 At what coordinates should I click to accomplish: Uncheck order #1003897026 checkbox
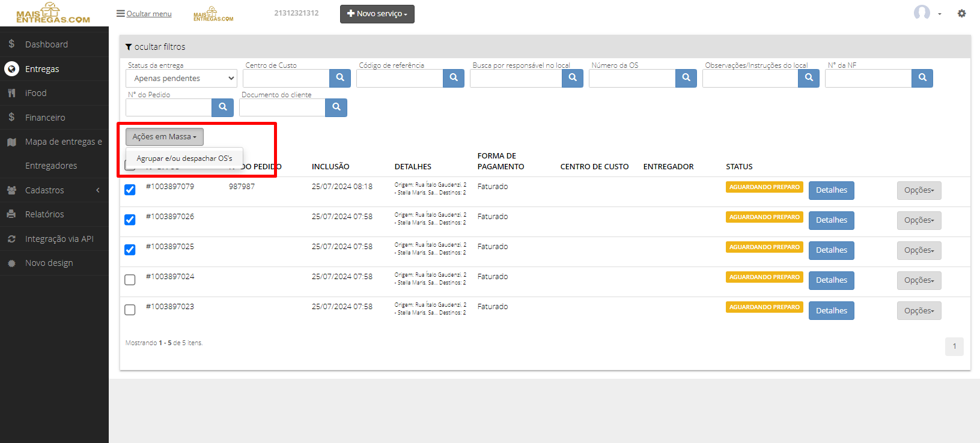pos(130,220)
